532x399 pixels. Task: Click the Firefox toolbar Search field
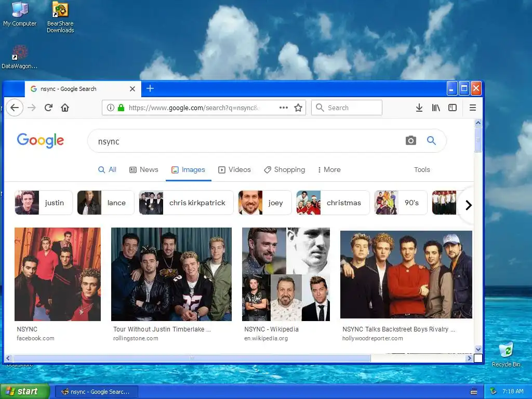[x=347, y=108]
